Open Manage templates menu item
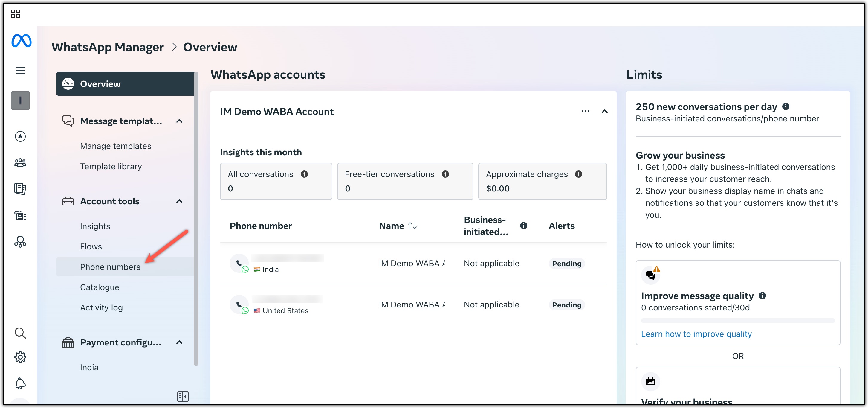This screenshot has width=868, height=408. pyautogui.click(x=116, y=146)
